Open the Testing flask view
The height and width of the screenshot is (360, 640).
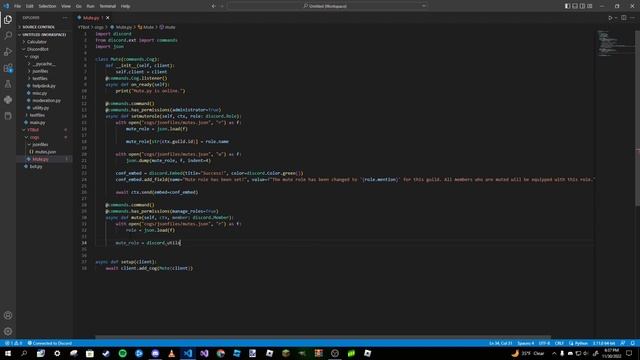8,84
